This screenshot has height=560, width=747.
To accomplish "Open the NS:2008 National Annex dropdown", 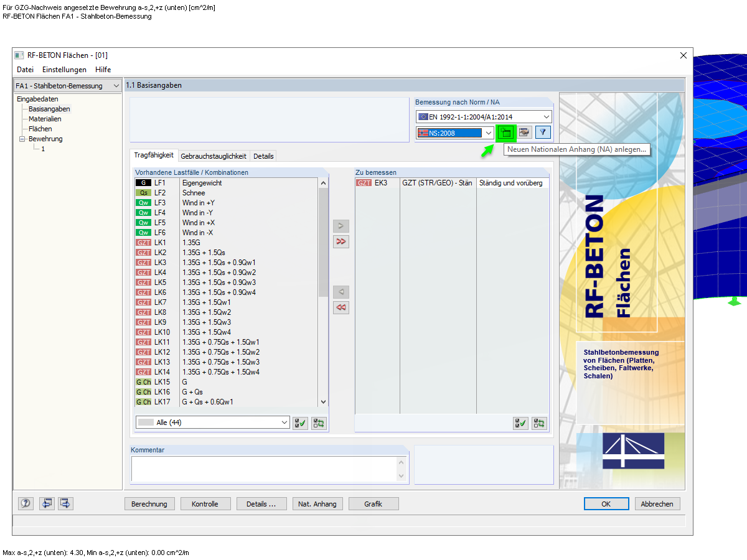I will (456, 133).
